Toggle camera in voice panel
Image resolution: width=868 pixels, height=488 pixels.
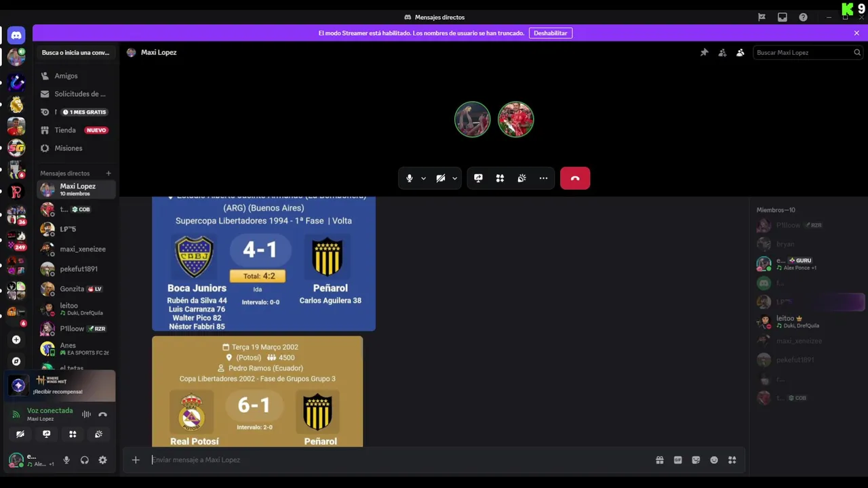(x=20, y=434)
